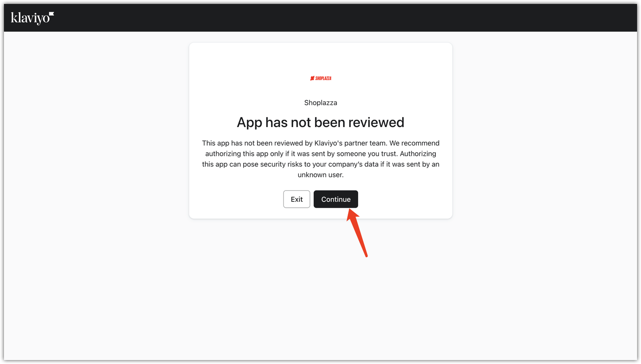Open the Klaviyo logo in header

[33, 18]
